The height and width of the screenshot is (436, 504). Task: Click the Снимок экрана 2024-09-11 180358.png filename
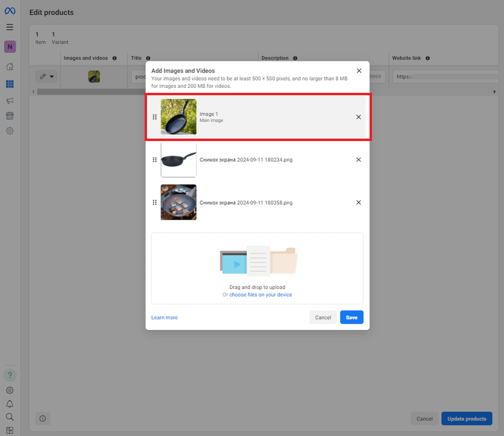click(246, 203)
